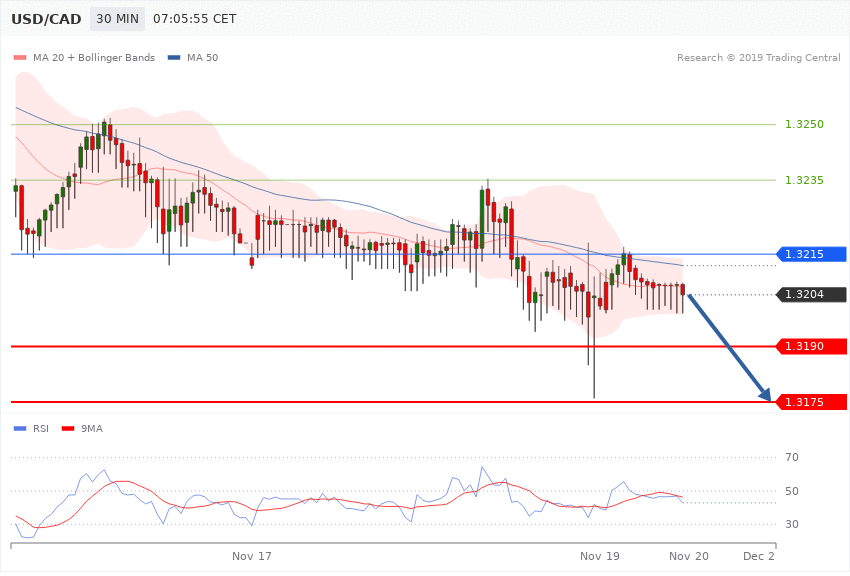Click the RSI 50 axis value
Image resolution: width=850 pixels, height=576 pixels.
click(792, 491)
